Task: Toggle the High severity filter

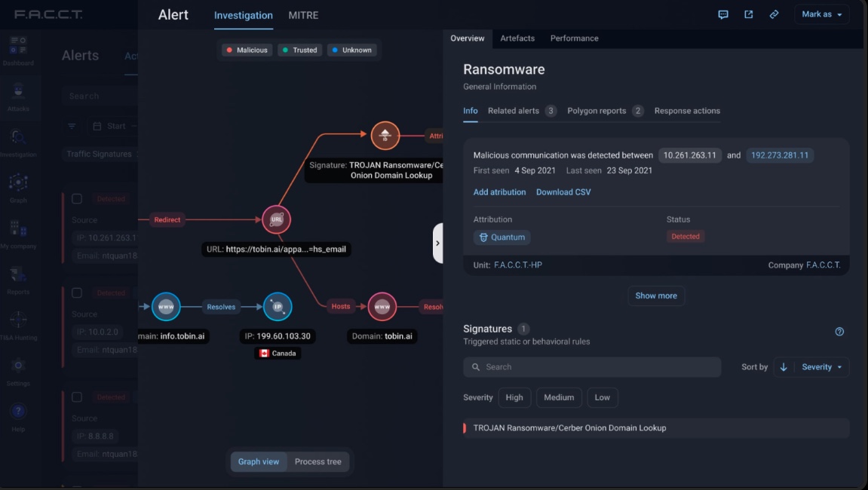Action: click(514, 397)
